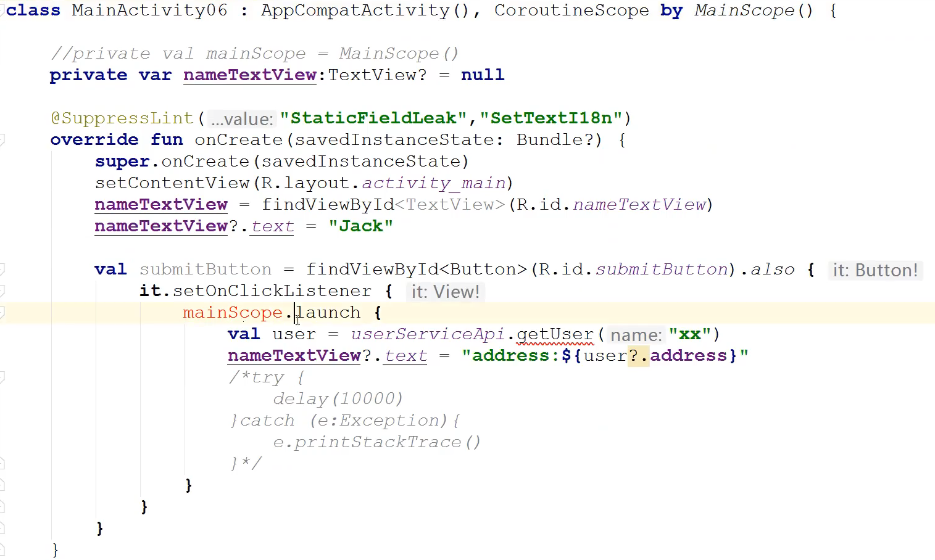Screen dimensions: 935x560
Task: Place cursor on MainActivity06 class name
Action: click(x=149, y=10)
